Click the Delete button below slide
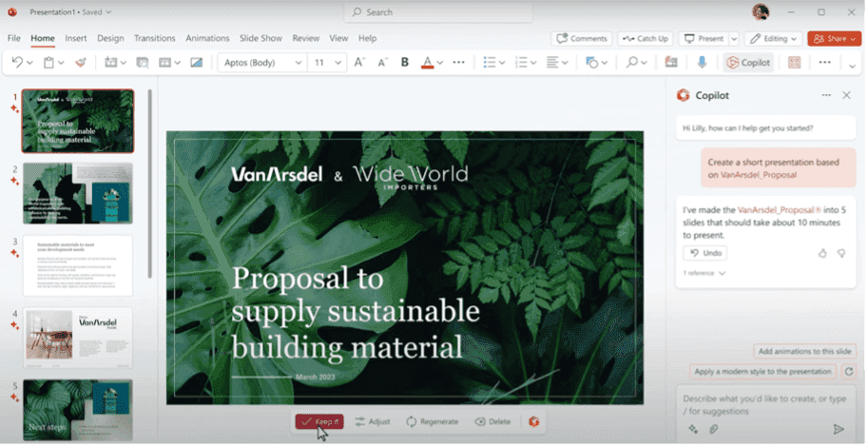 492,422
